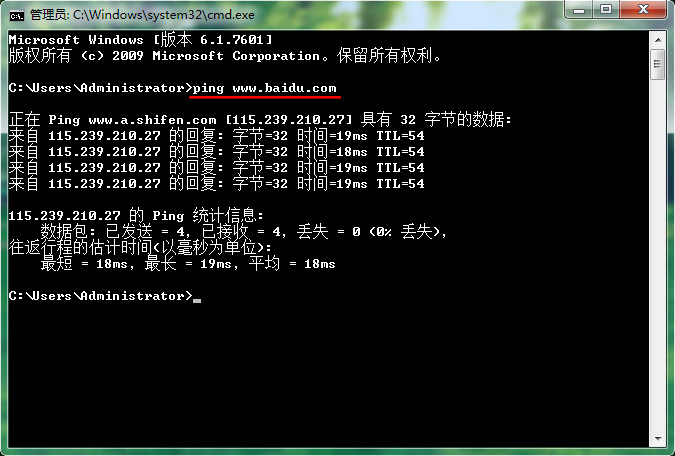
Task: Click the 版权所有 2009 Microsoft Corporation line
Action: click(x=225, y=56)
